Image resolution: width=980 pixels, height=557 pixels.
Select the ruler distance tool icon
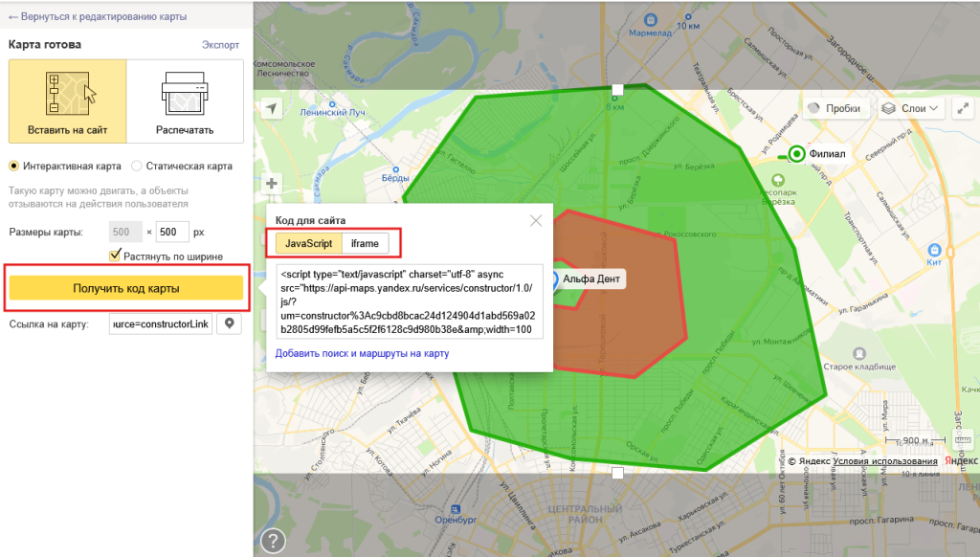coord(963,438)
